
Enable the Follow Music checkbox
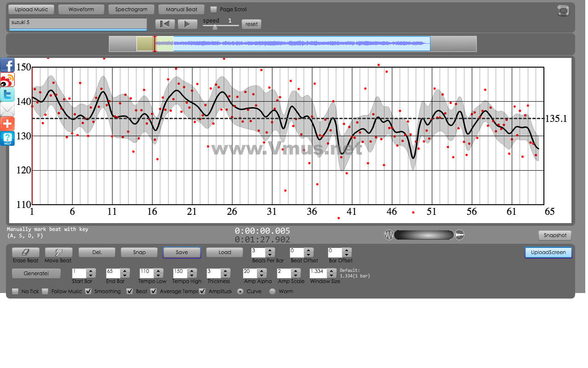click(x=45, y=291)
